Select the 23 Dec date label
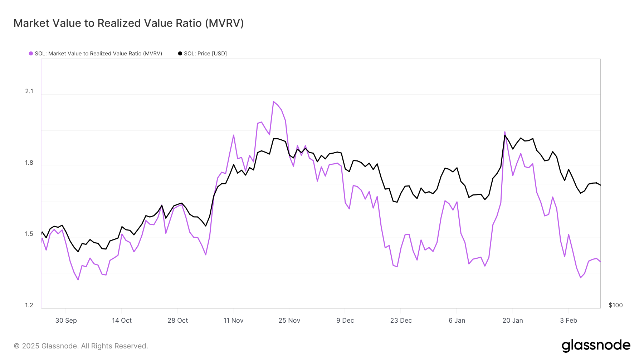 coord(401,321)
